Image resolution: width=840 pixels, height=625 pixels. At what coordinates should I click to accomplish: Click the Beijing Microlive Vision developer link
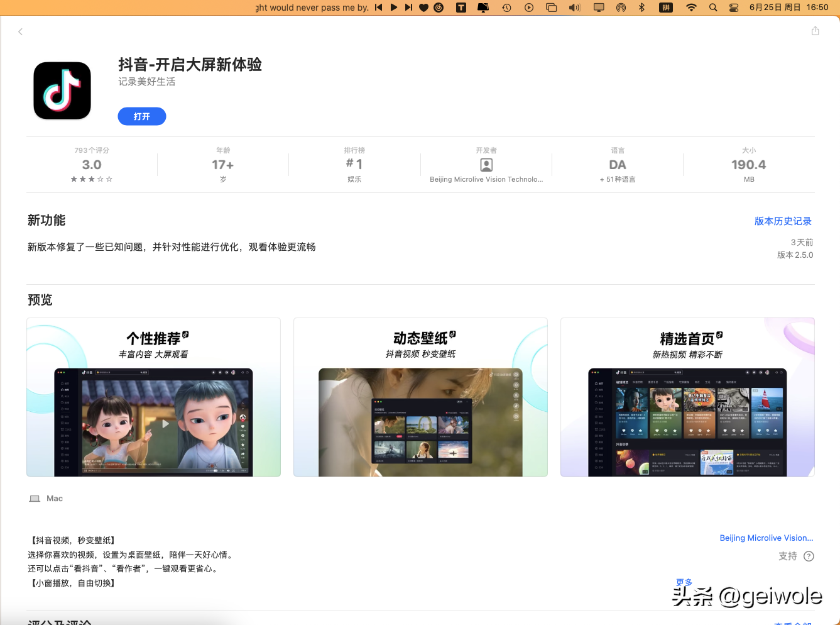pyautogui.click(x=766, y=538)
